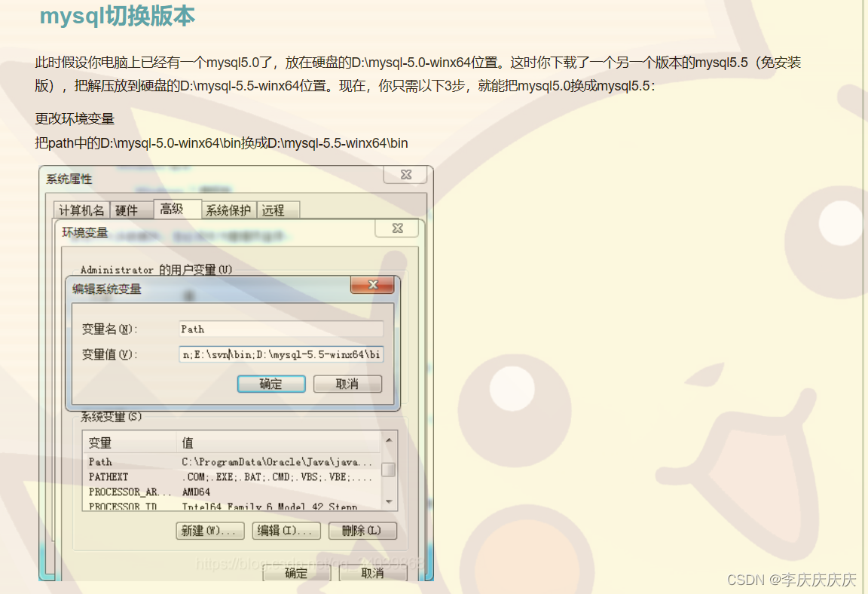Click 取消 in the 编辑系统变量 dialog
Screen dimensions: 868x594
click(x=347, y=384)
